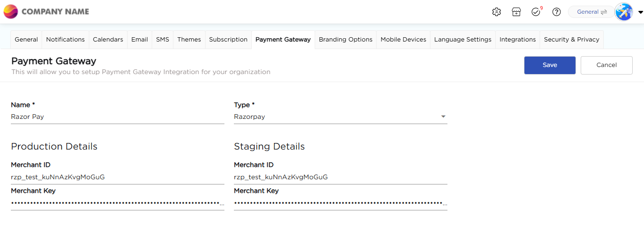The height and width of the screenshot is (234, 644).
Task: Click the Name field containing Razor Pay
Action: pos(117,117)
